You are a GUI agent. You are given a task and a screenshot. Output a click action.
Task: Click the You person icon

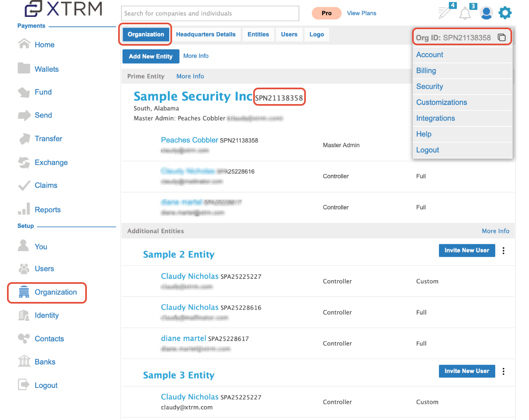coord(23,245)
